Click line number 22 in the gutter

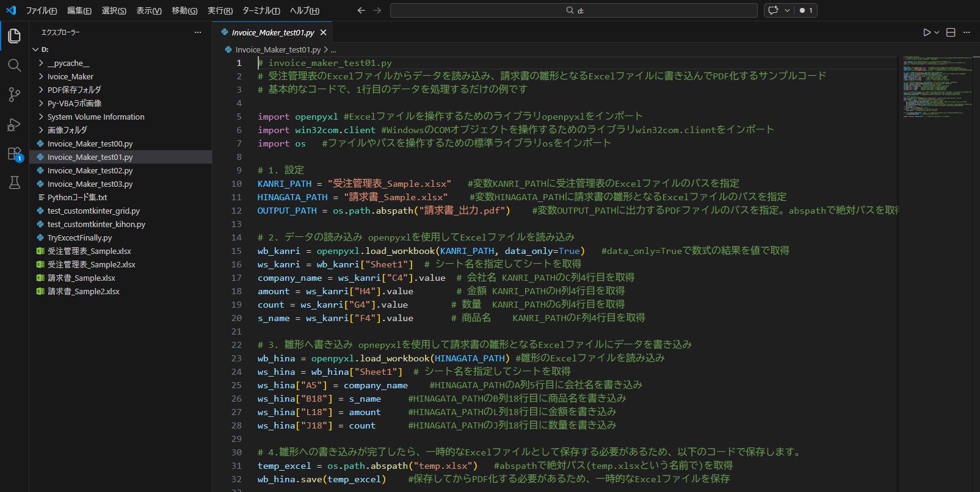[x=236, y=345]
